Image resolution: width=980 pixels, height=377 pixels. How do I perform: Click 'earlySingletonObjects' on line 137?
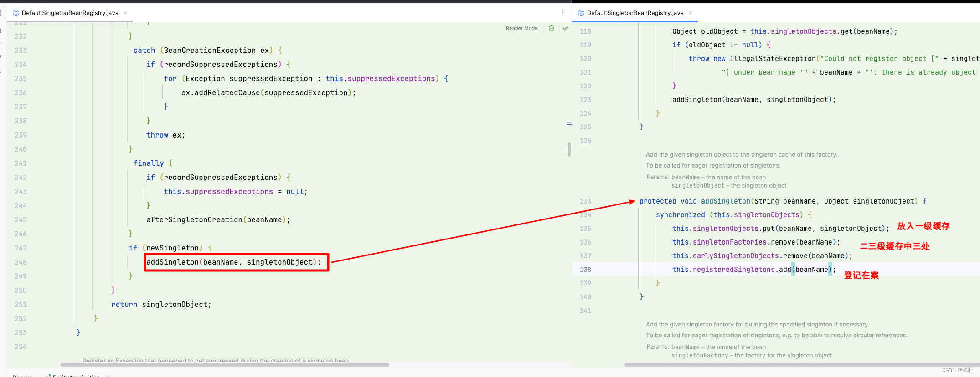pyautogui.click(x=736, y=256)
